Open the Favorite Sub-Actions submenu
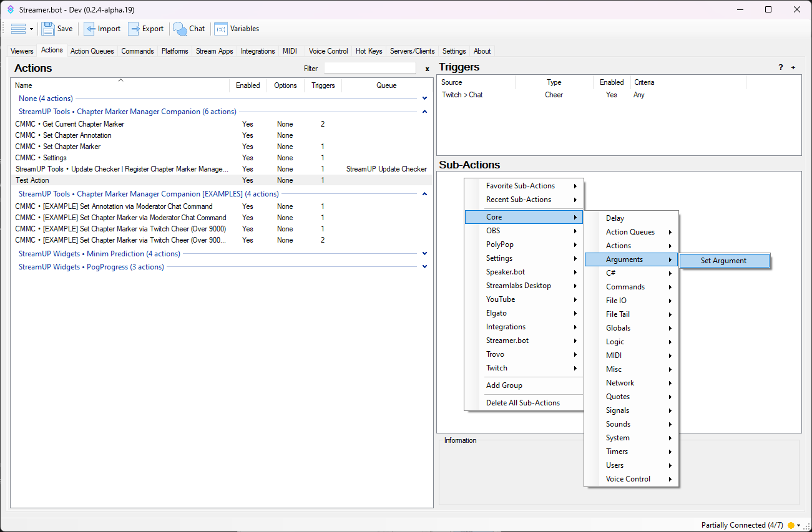 click(524, 186)
